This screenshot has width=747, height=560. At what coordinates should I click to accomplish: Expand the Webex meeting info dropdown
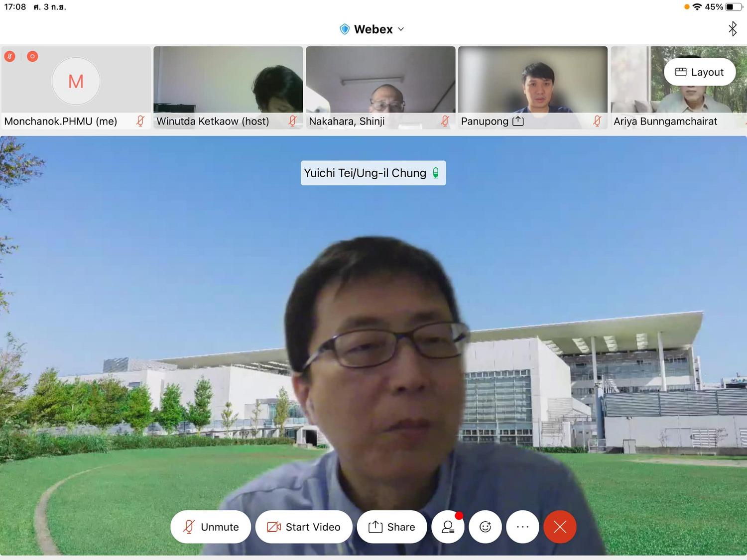pyautogui.click(x=401, y=29)
